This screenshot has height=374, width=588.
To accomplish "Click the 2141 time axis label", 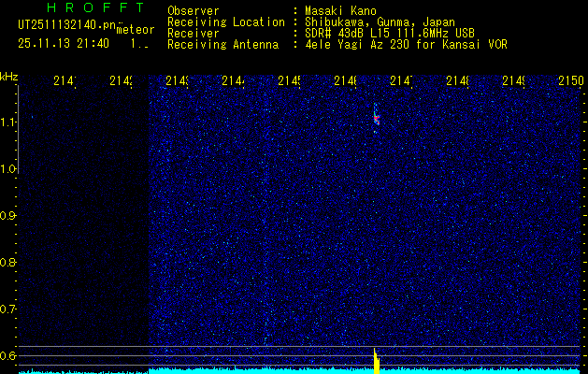I will 65,81.
